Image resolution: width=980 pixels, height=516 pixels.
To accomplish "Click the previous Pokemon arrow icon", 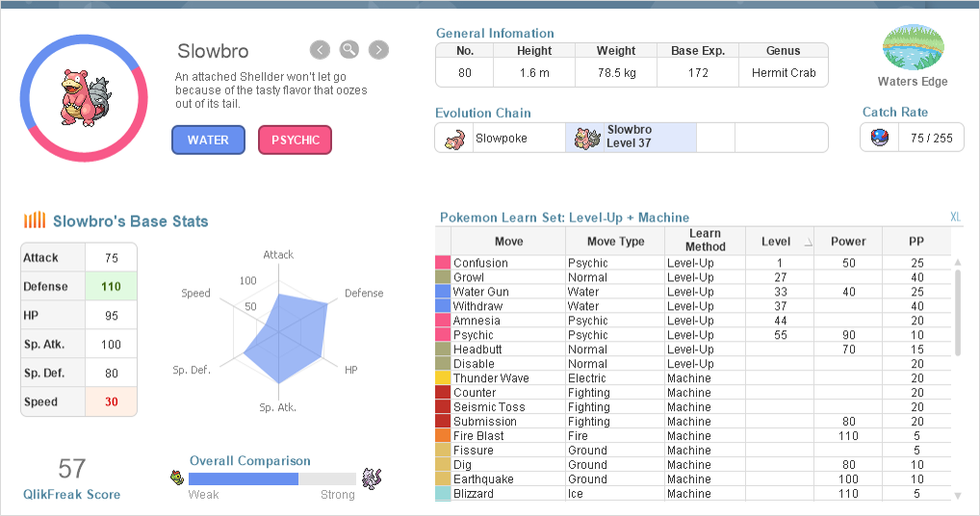I will tap(321, 50).
